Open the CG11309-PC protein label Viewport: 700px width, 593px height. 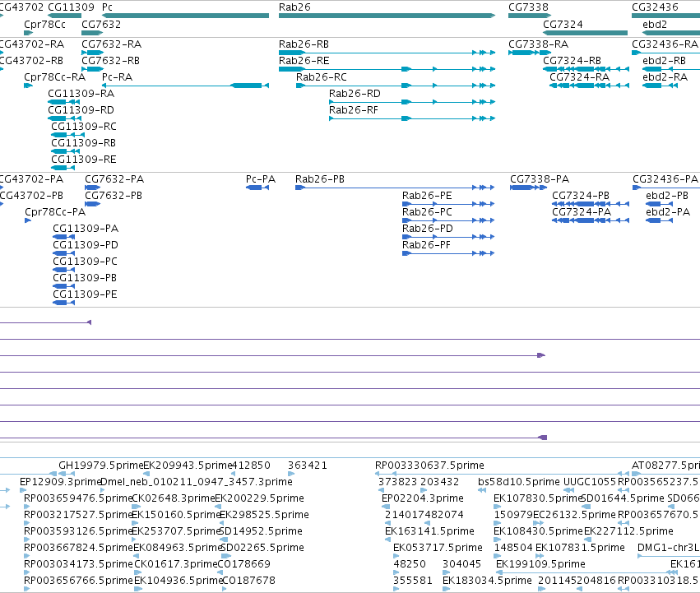point(85,262)
